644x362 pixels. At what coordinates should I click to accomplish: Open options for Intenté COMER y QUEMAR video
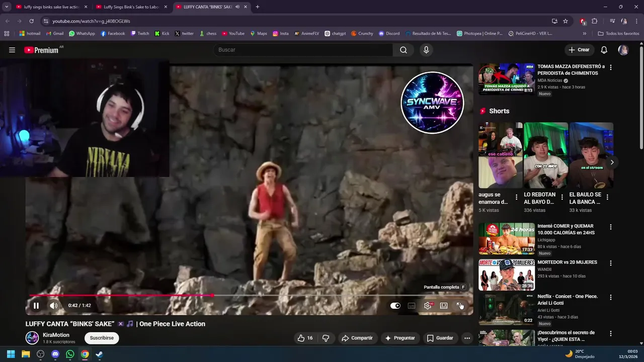pyautogui.click(x=611, y=227)
